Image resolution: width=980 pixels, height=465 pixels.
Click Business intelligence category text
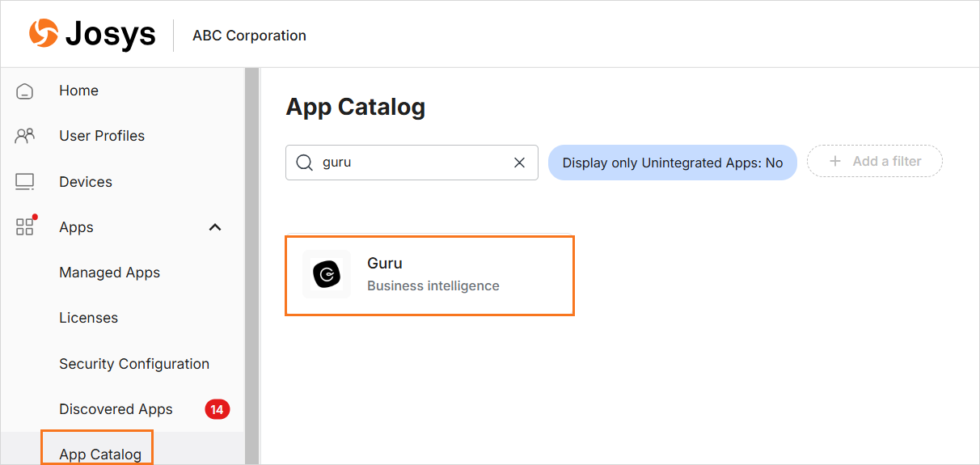pos(433,285)
